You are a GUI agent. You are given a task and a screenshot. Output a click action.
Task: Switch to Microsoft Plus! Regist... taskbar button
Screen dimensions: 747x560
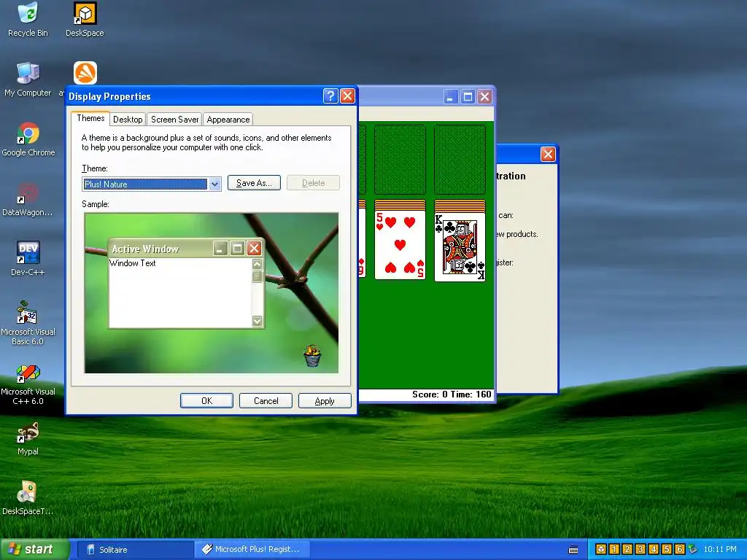pyautogui.click(x=252, y=550)
